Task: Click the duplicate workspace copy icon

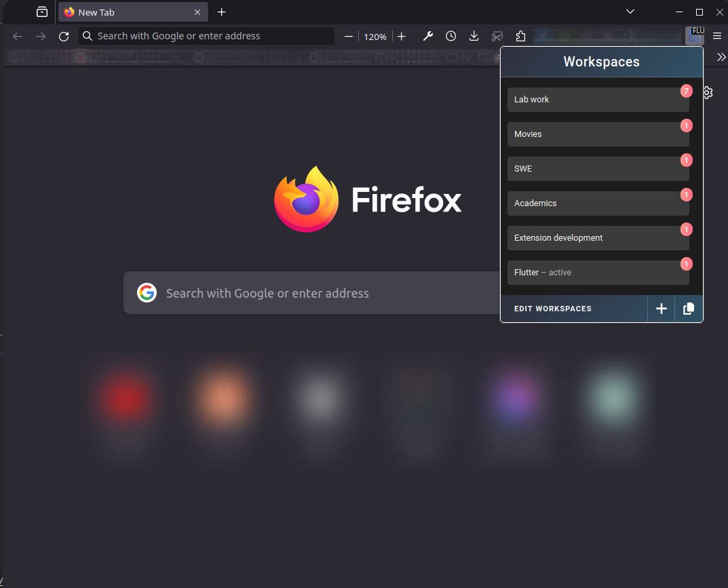Action: click(689, 309)
